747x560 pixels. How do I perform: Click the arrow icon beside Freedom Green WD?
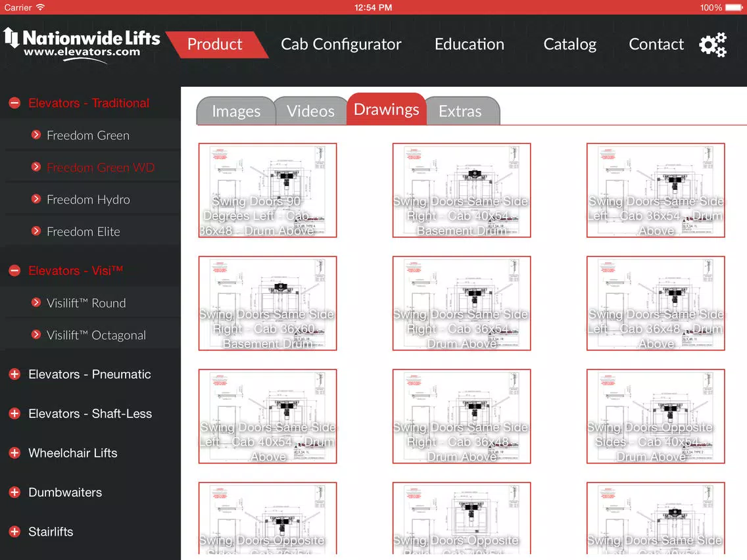click(x=36, y=167)
